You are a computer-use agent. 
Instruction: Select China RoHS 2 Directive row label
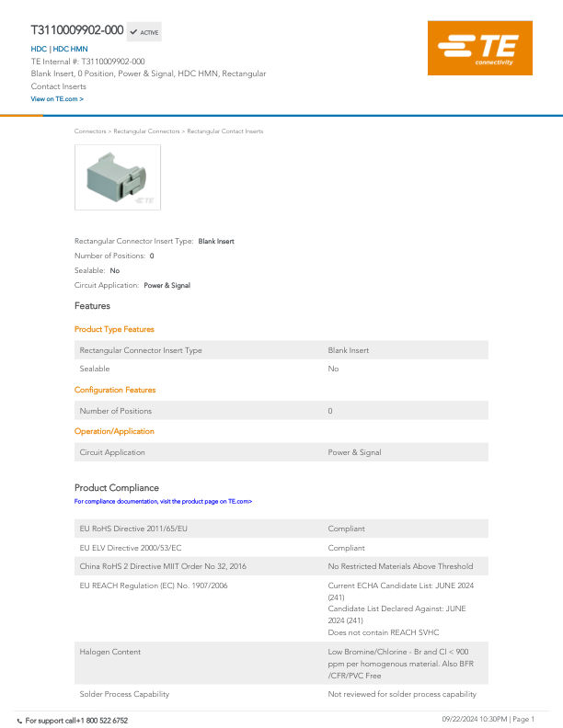coord(163,566)
